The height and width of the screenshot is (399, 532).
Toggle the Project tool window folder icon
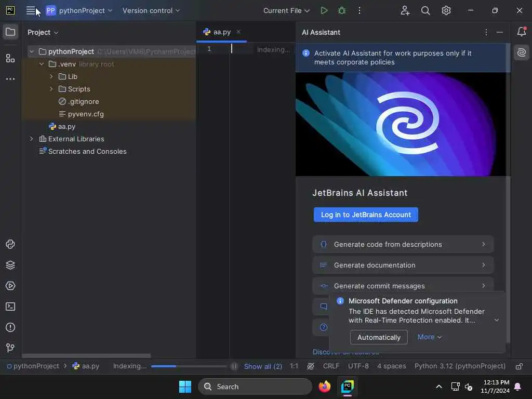pos(10,32)
